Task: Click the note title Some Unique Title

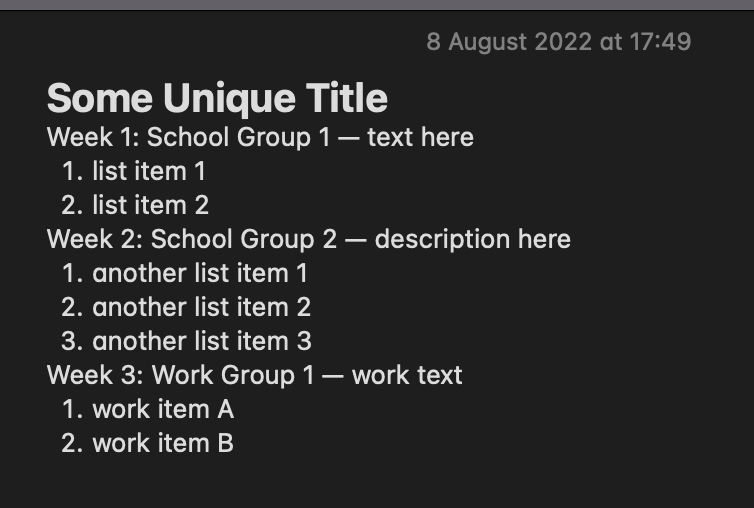Action: point(217,99)
